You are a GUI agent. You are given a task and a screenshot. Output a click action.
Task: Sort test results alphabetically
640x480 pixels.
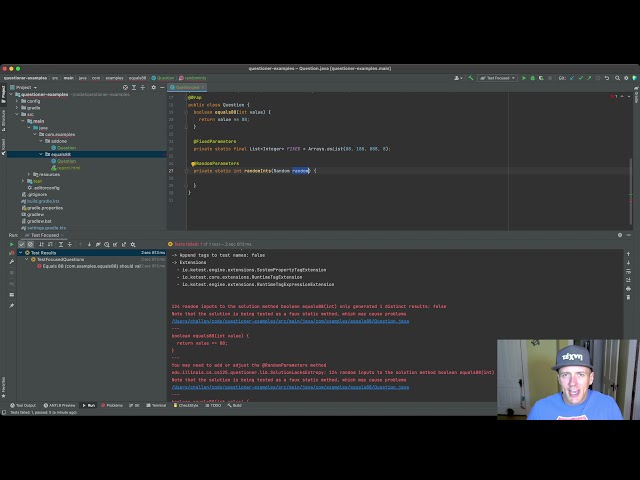click(x=41, y=244)
